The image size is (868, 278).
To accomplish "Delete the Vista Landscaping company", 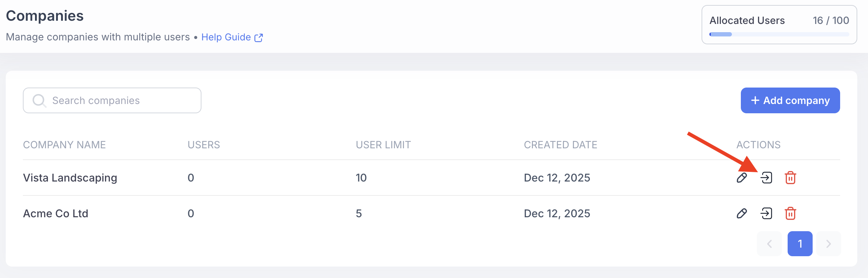I will [790, 178].
